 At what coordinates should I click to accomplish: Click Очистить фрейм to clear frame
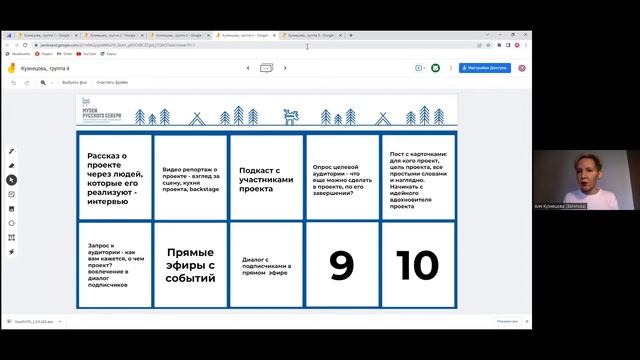[112, 82]
